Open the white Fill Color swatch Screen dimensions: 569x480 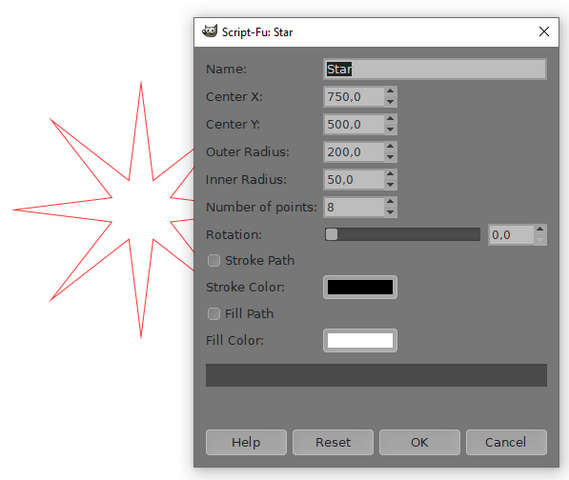click(360, 340)
